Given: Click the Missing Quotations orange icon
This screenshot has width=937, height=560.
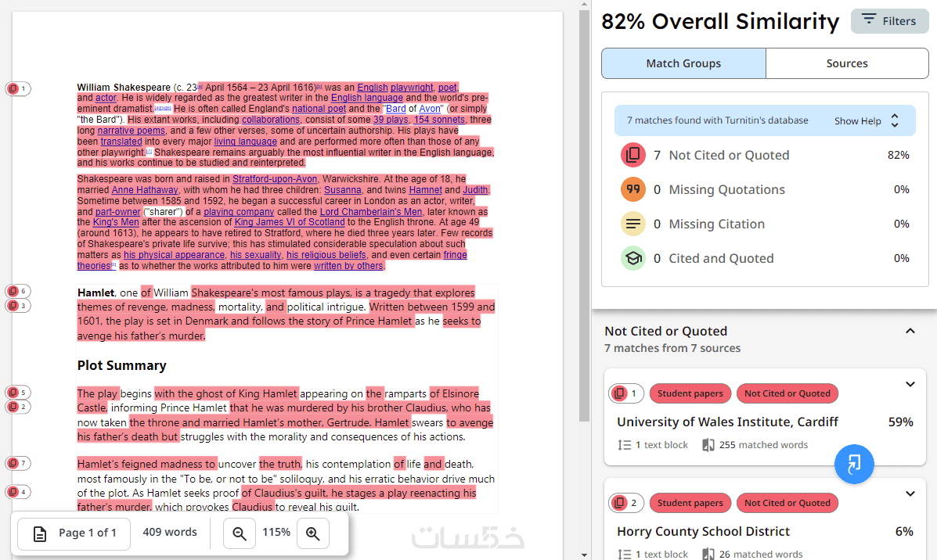Looking at the screenshot, I should click(632, 189).
